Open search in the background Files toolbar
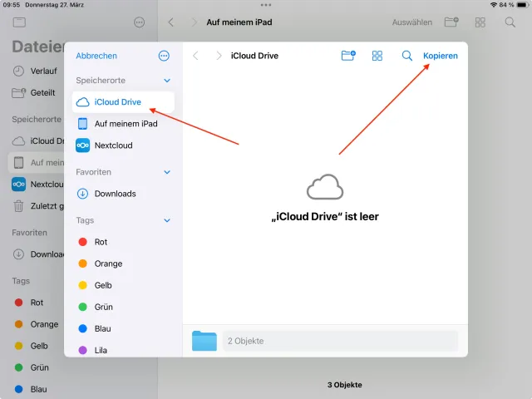Image resolution: width=532 pixels, height=399 pixels. [x=510, y=22]
